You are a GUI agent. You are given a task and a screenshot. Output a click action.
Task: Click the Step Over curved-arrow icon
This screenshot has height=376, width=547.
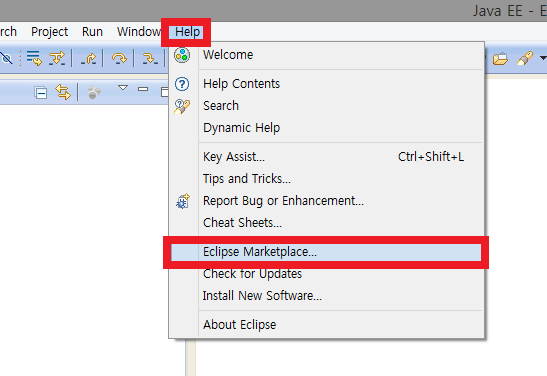[x=119, y=58]
